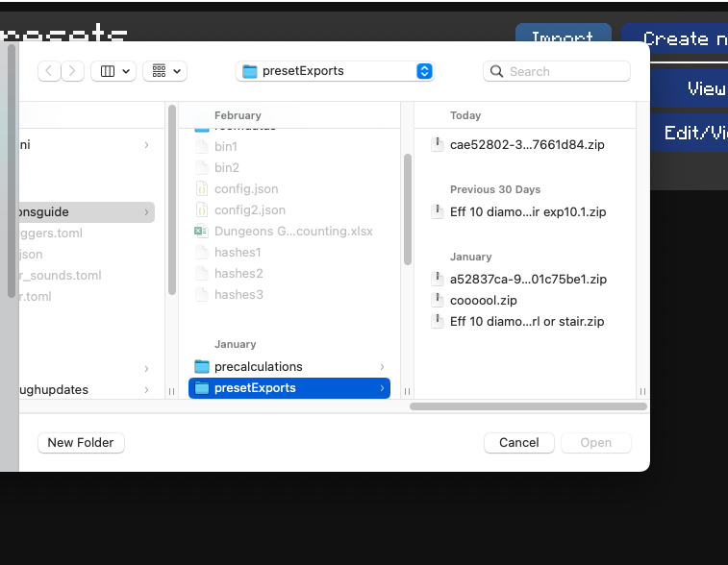The height and width of the screenshot is (565, 728).
Task: Click the middle column vertical scrollbar
Action: [408, 209]
